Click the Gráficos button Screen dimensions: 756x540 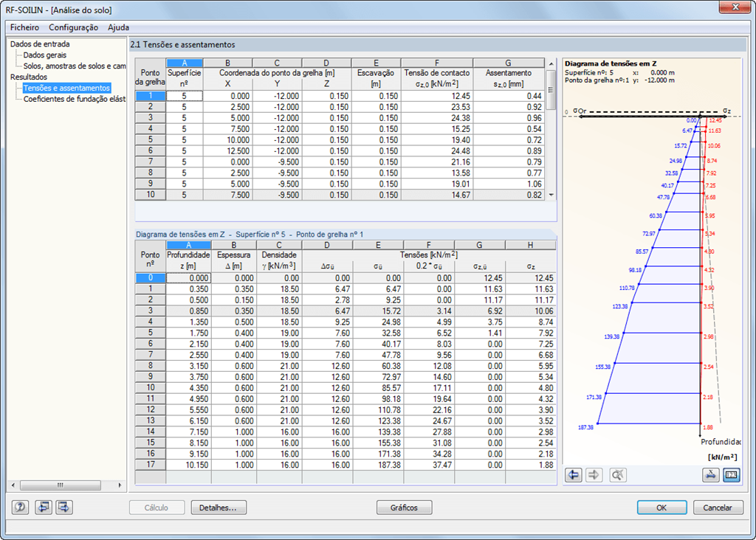pyautogui.click(x=404, y=508)
